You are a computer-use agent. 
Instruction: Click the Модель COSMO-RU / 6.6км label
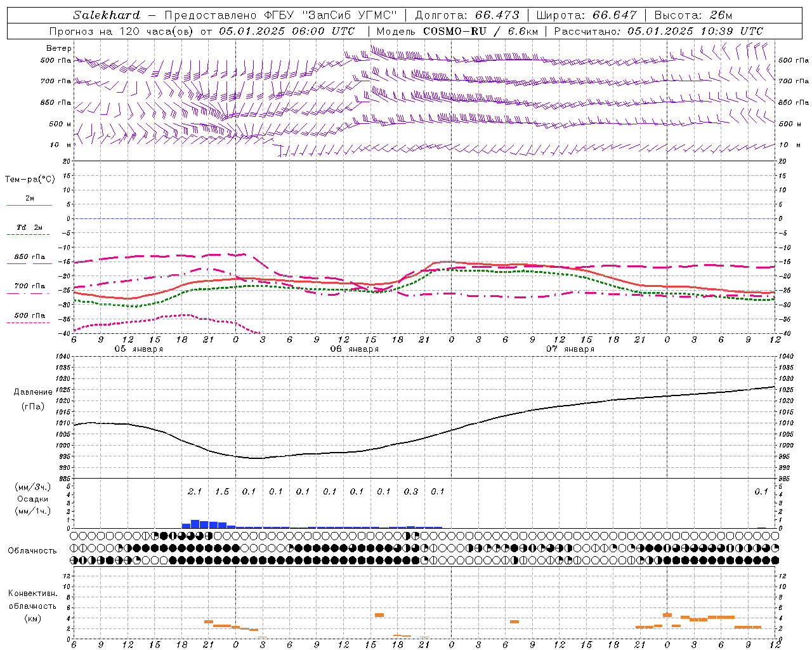click(x=457, y=31)
